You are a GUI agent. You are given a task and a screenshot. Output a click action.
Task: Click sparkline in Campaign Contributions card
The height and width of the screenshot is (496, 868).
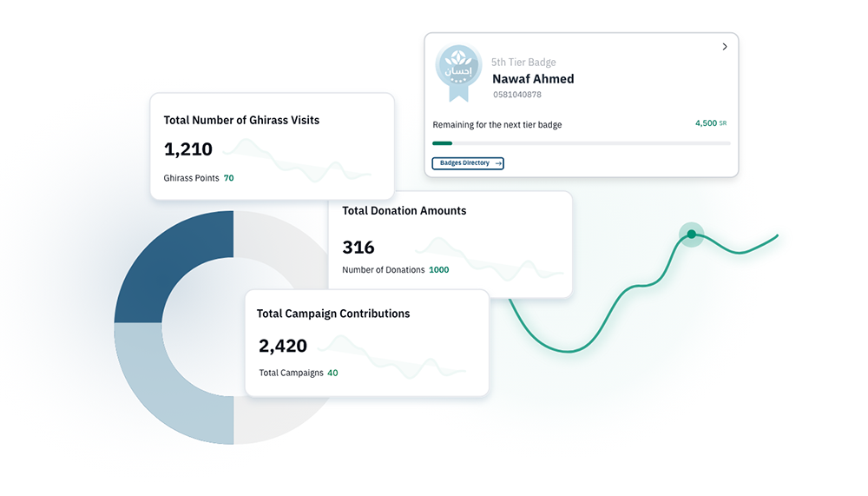[392, 356]
